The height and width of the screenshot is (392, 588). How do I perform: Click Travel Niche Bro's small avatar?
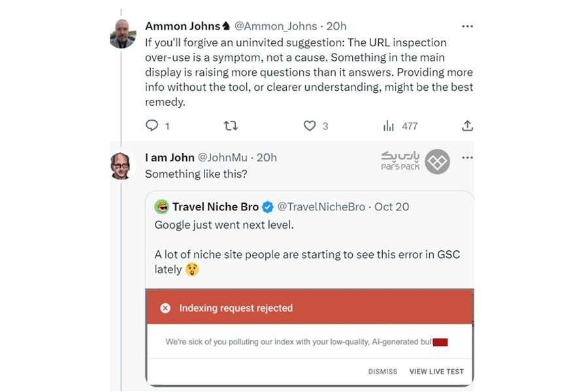coord(161,207)
